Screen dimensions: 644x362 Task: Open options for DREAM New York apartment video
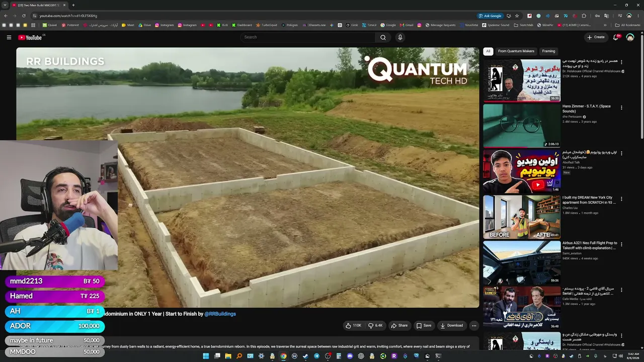point(621,199)
